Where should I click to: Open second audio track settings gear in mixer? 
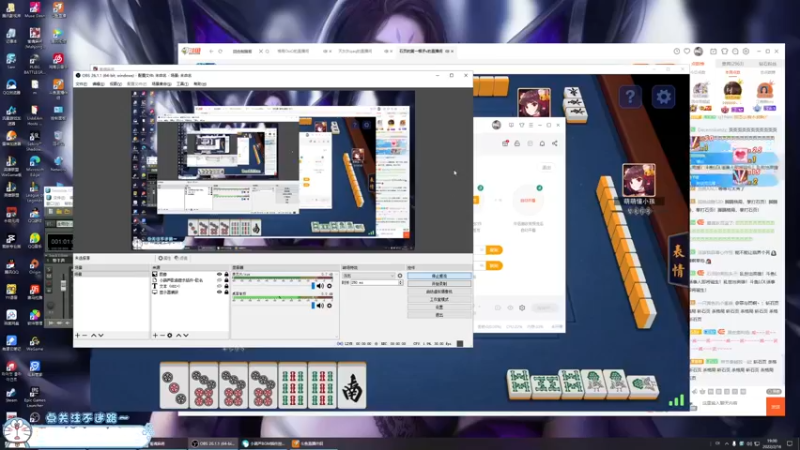pyautogui.click(x=330, y=306)
